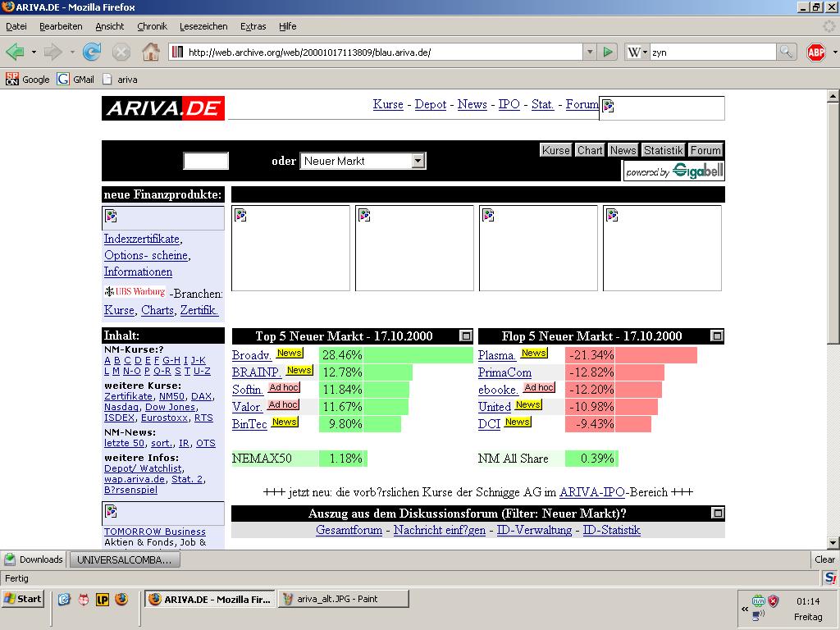Open the Gesamtforum link
Screen dimensions: 840x630
[349, 530]
